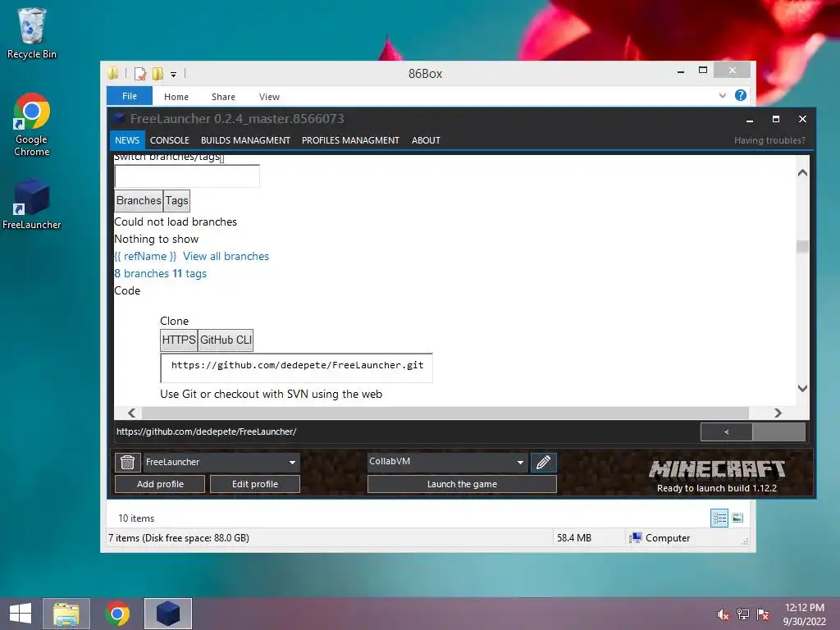Click 'Ready to launch build 1.12.2' text

[717, 488]
